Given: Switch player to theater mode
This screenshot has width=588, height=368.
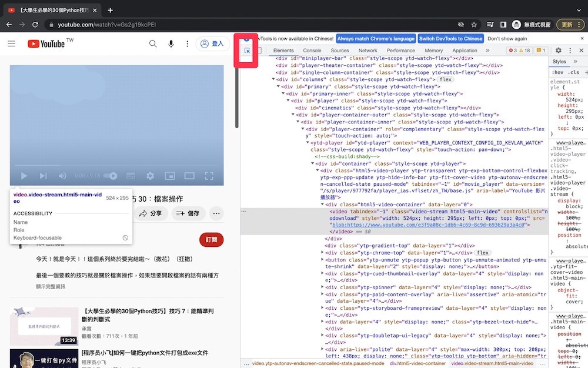Looking at the screenshot, I should click(189, 176).
